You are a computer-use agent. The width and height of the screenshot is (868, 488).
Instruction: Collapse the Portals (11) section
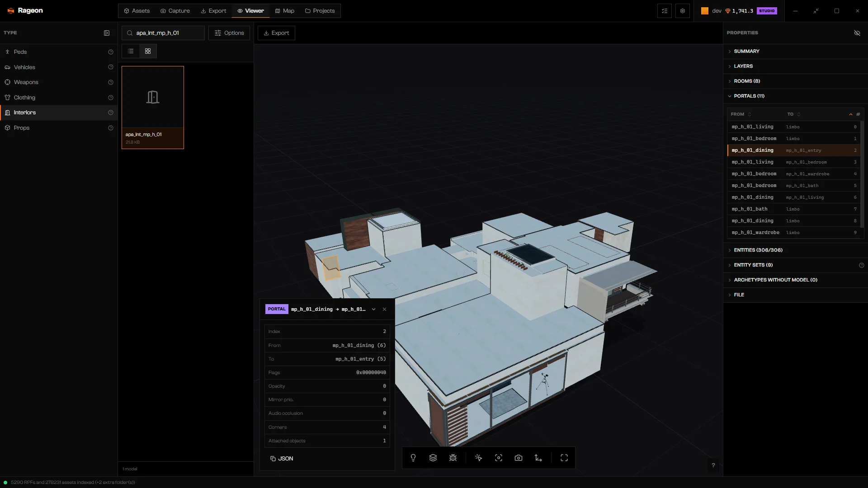pos(796,96)
